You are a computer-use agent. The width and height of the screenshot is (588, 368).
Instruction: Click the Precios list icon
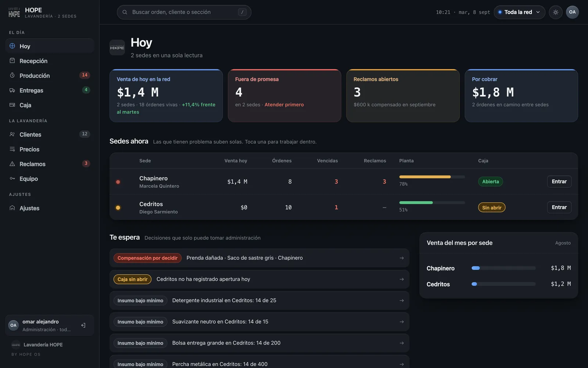12,149
